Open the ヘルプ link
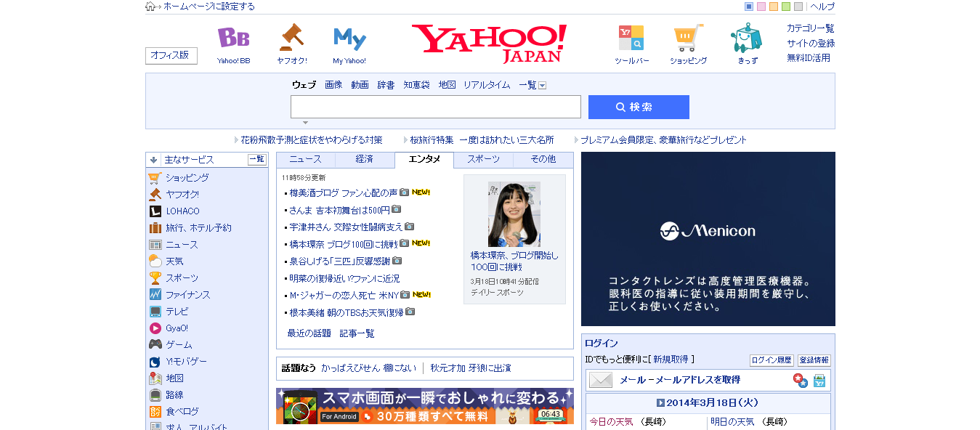Screen dimensions: 980x430 click(x=822, y=7)
